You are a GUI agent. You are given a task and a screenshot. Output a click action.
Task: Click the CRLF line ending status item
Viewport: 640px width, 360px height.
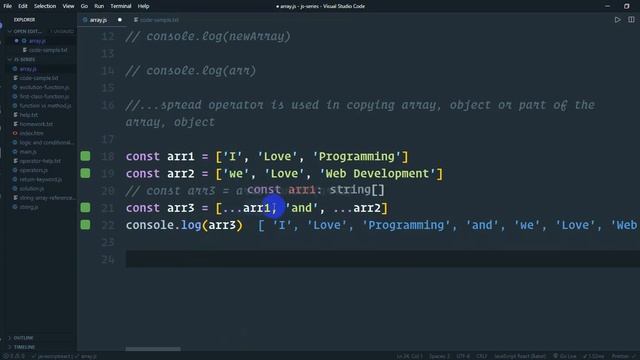pyautogui.click(x=482, y=356)
